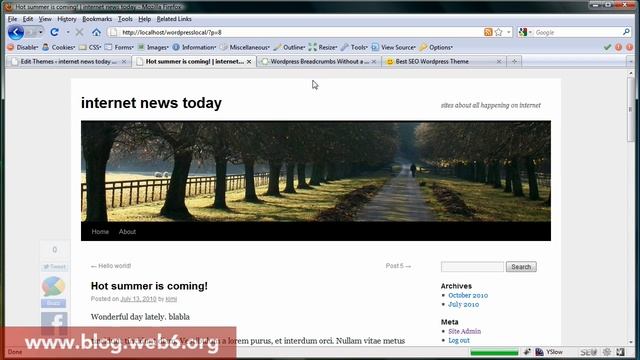Click the post author name link
This screenshot has width=640, height=360.
pyautogui.click(x=171, y=299)
